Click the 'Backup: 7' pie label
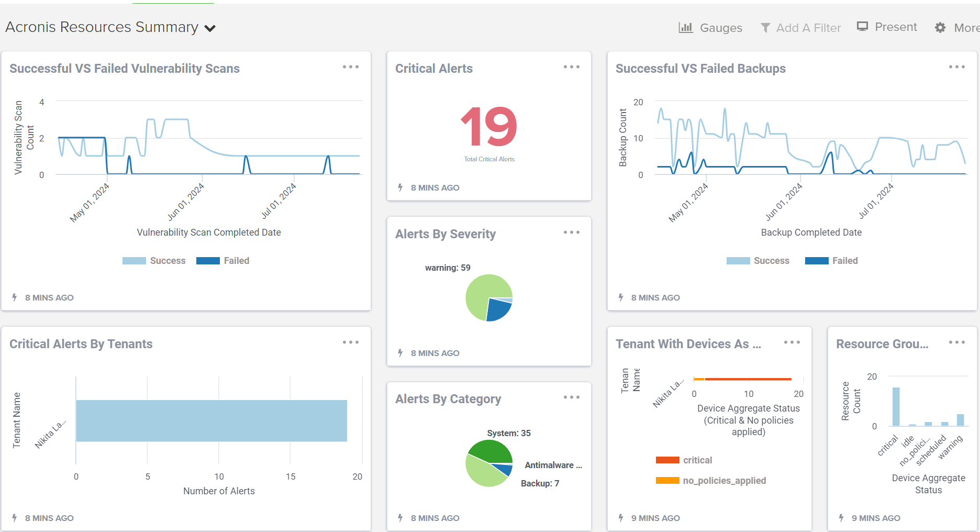The height and width of the screenshot is (532, 980). pos(540,483)
